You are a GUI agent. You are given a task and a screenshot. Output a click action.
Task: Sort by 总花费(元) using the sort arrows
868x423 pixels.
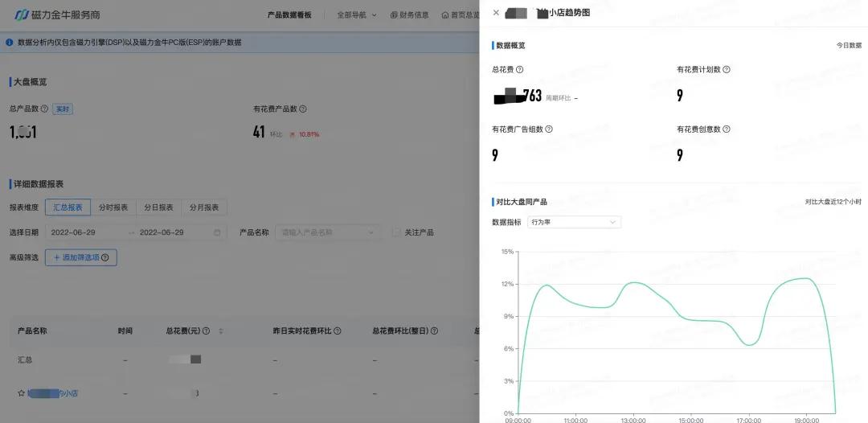pyautogui.click(x=221, y=331)
